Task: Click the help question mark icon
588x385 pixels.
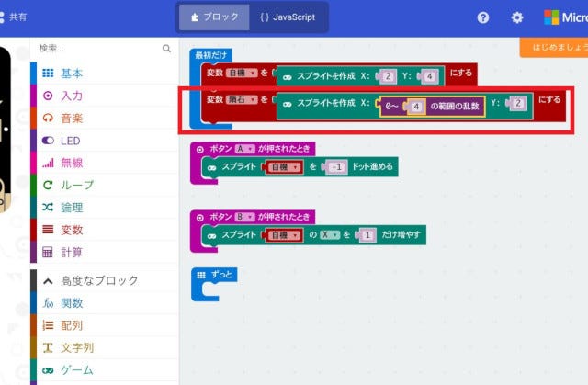Action: (483, 17)
